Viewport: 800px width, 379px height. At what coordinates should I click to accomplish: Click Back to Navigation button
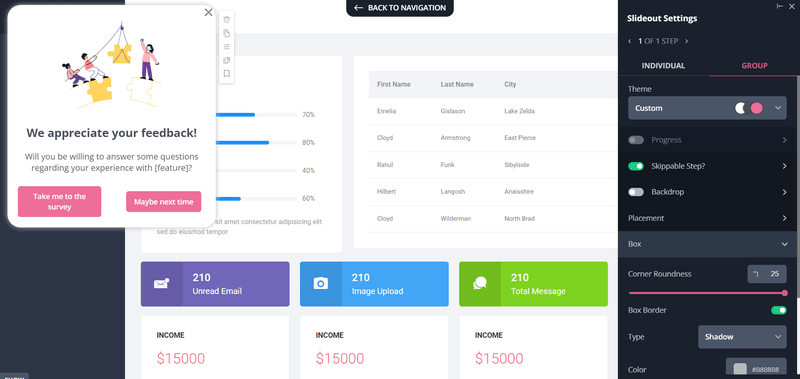[x=400, y=8]
